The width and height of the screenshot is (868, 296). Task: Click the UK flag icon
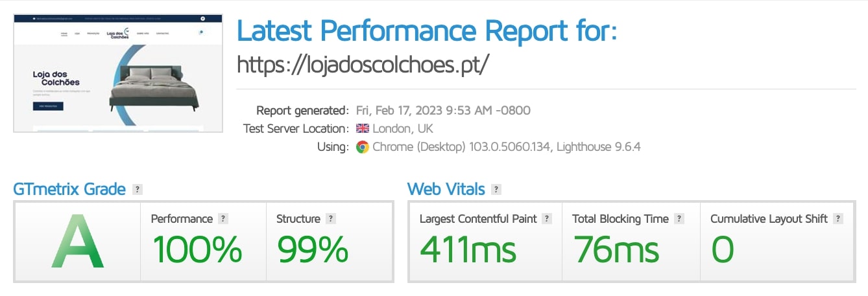pos(363,128)
